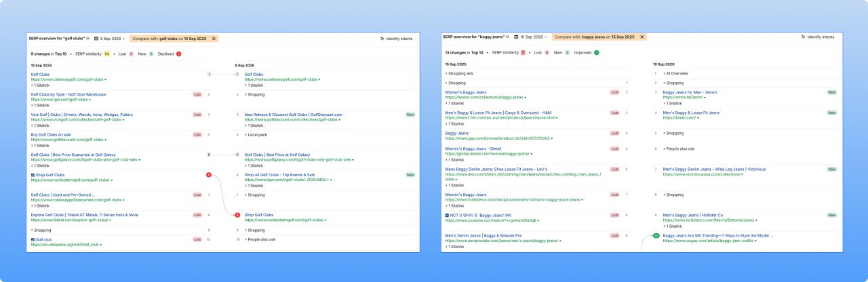Click the Lost tag on Women's Baggy Jeans - Diesel row
This screenshot has width=868, height=282.
[615, 148]
